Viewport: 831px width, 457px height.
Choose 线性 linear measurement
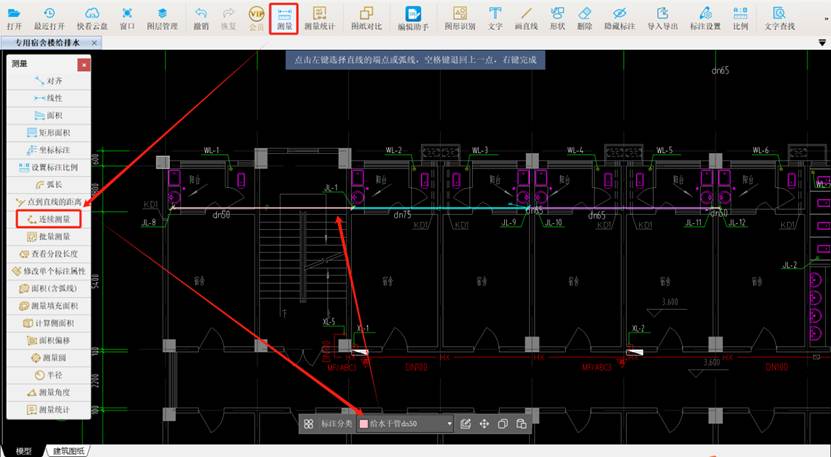(x=49, y=98)
